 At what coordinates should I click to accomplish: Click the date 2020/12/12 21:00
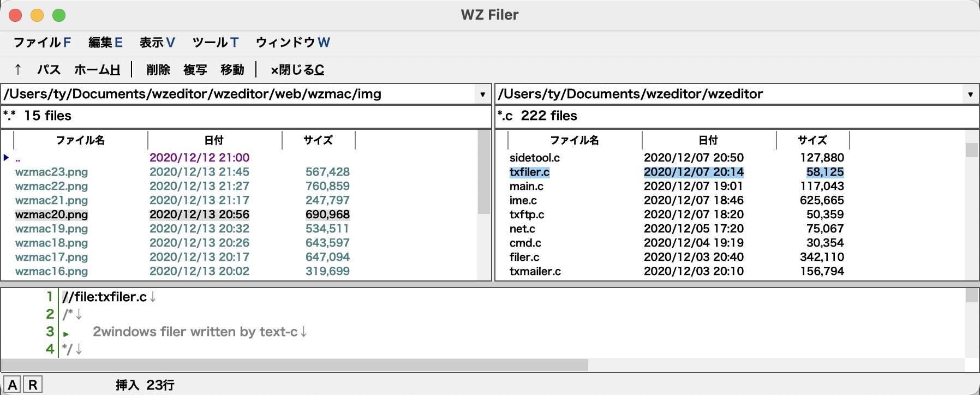click(199, 158)
